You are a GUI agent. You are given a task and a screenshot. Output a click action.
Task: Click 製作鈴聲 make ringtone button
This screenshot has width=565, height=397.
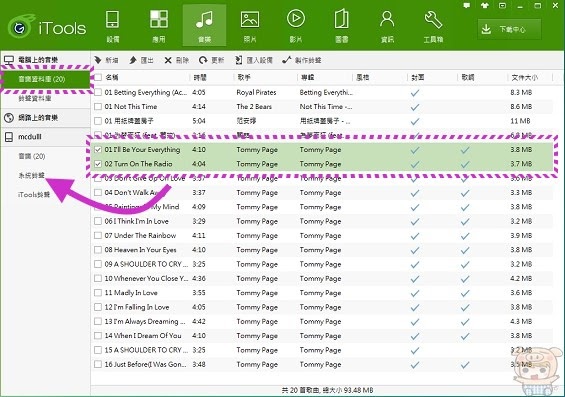coord(302,60)
